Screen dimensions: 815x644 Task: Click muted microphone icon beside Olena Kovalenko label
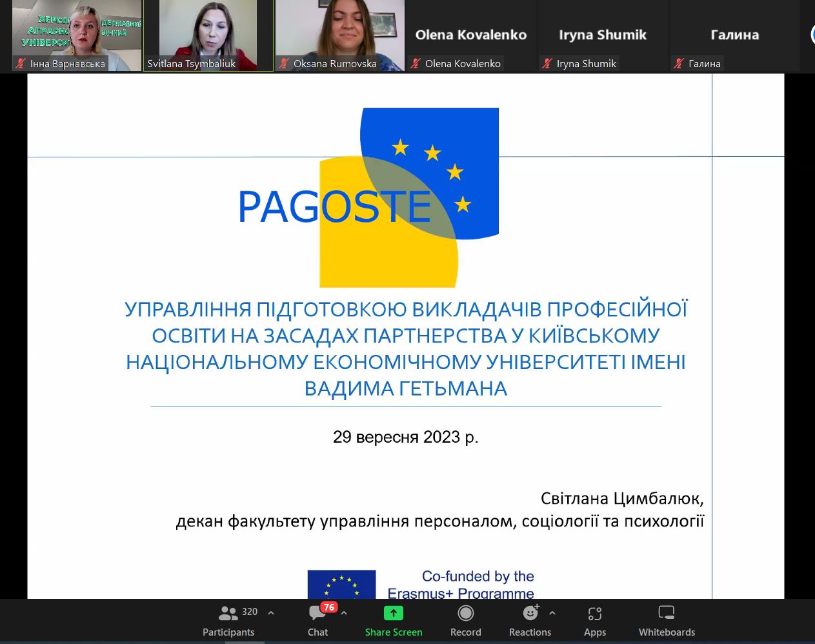click(x=416, y=63)
